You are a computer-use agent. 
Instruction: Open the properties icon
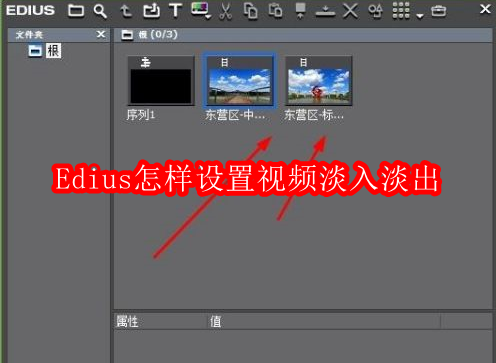tap(375, 11)
